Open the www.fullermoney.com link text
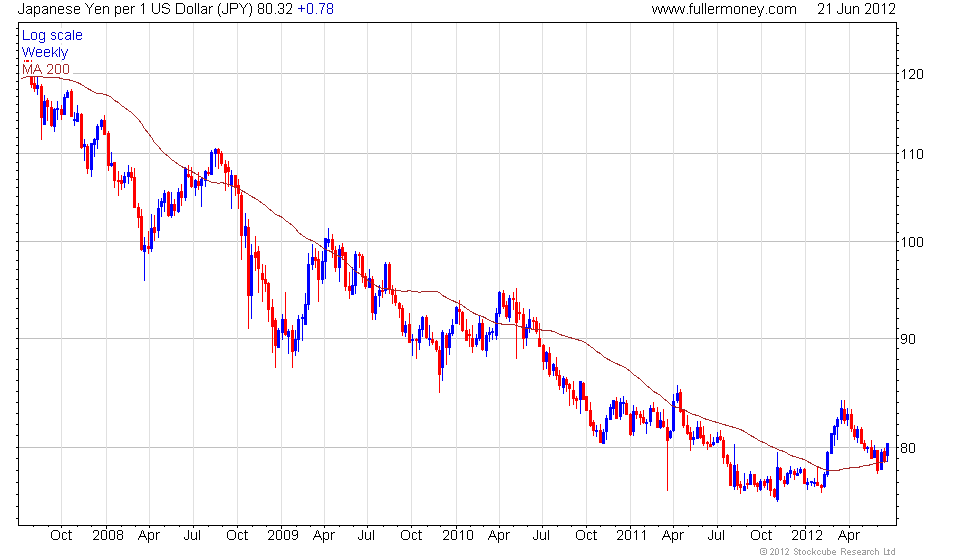The image size is (980, 560). point(724,9)
